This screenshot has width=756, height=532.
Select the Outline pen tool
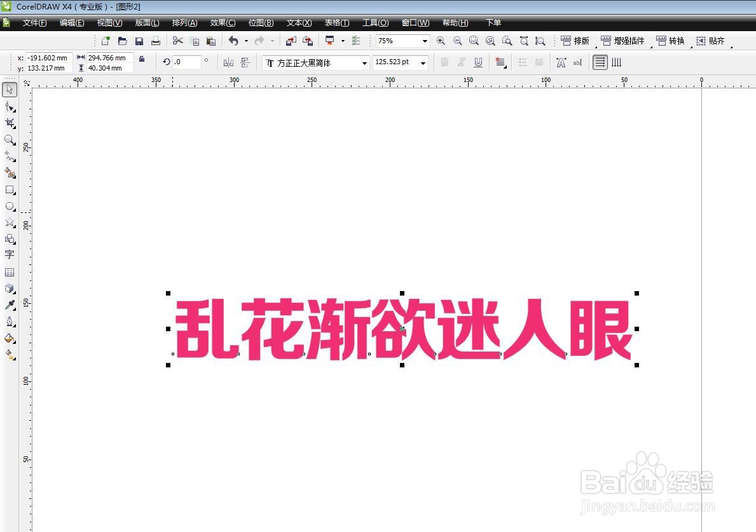(10, 322)
